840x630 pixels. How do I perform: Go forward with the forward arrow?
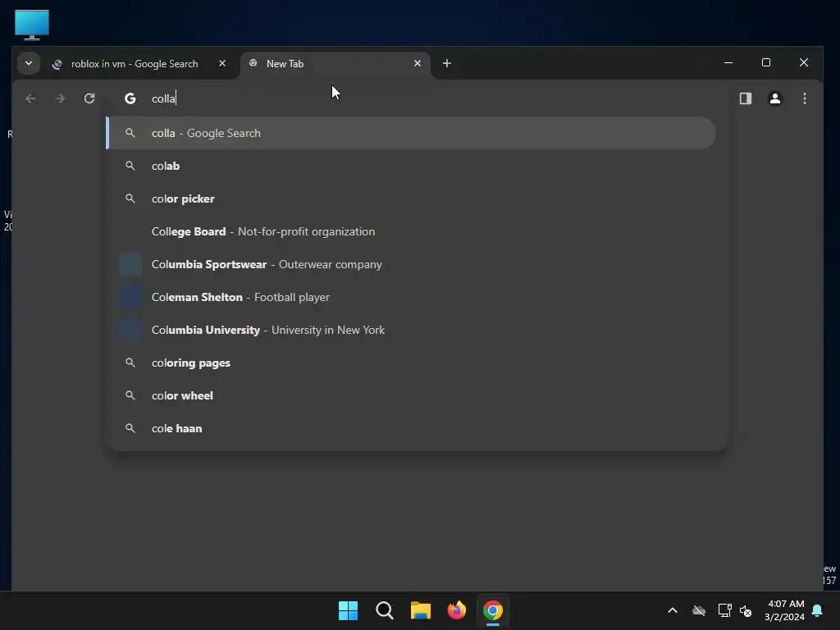coord(60,98)
